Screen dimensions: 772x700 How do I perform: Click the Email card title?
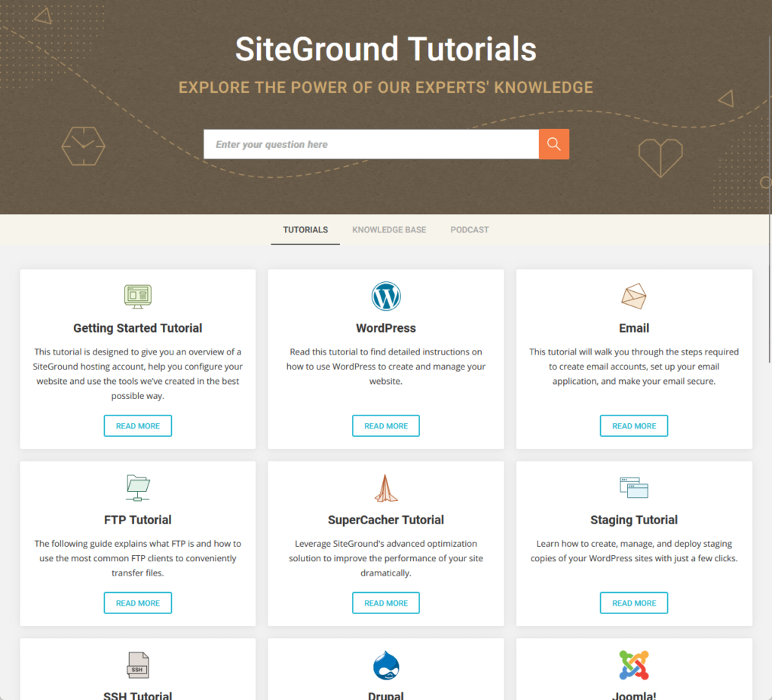point(633,328)
